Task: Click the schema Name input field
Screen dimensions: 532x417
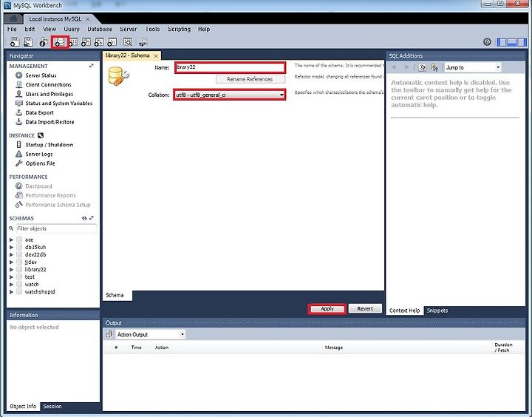Action: tap(230, 67)
